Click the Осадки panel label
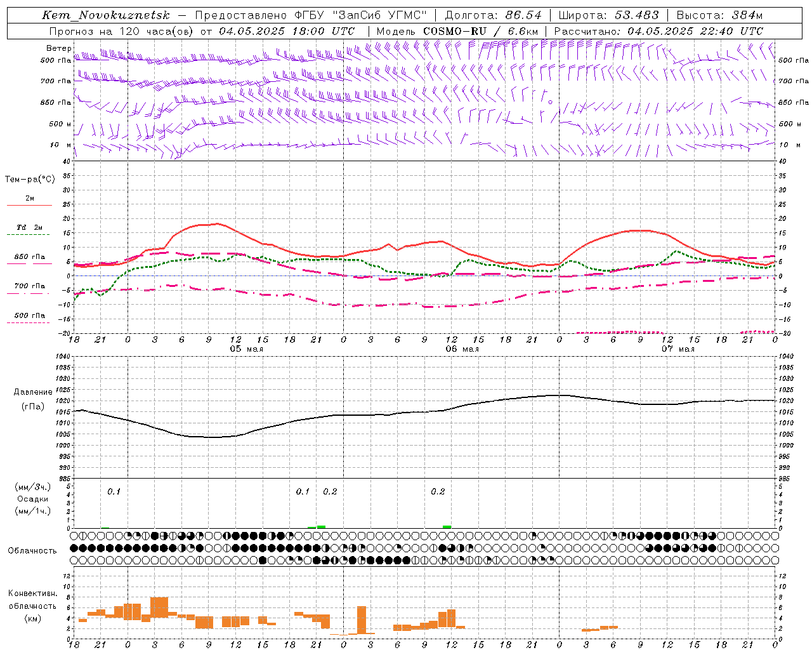The image size is (812, 650). 32,499
